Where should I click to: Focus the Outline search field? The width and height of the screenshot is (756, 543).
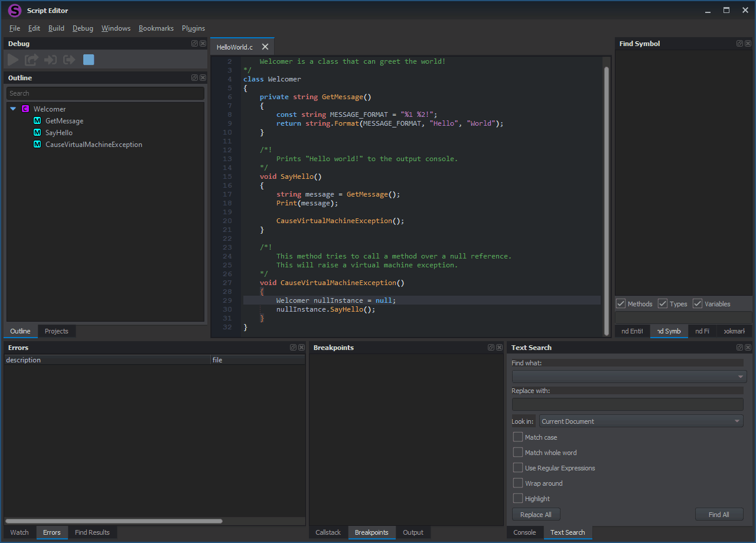click(x=105, y=93)
